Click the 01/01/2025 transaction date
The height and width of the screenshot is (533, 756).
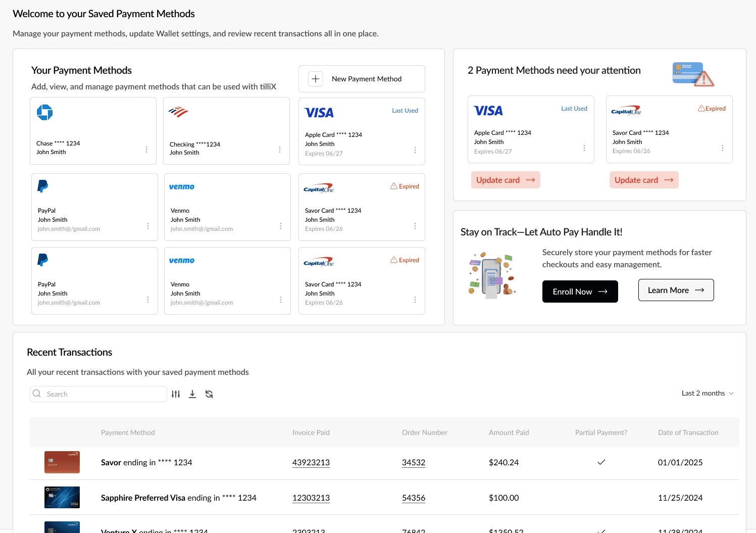(680, 462)
